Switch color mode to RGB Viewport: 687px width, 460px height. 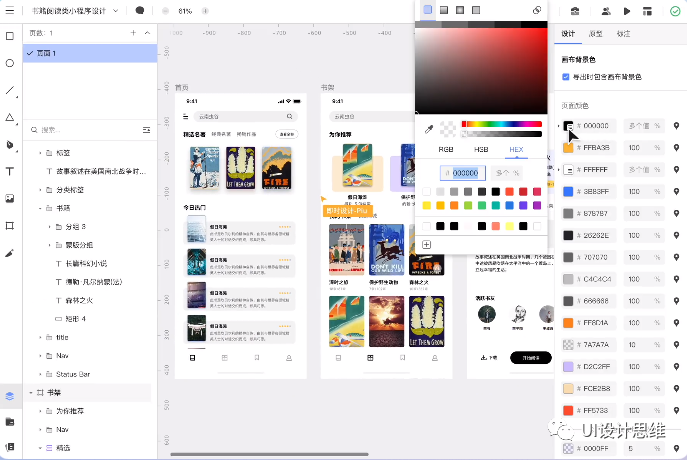pos(446,149)
